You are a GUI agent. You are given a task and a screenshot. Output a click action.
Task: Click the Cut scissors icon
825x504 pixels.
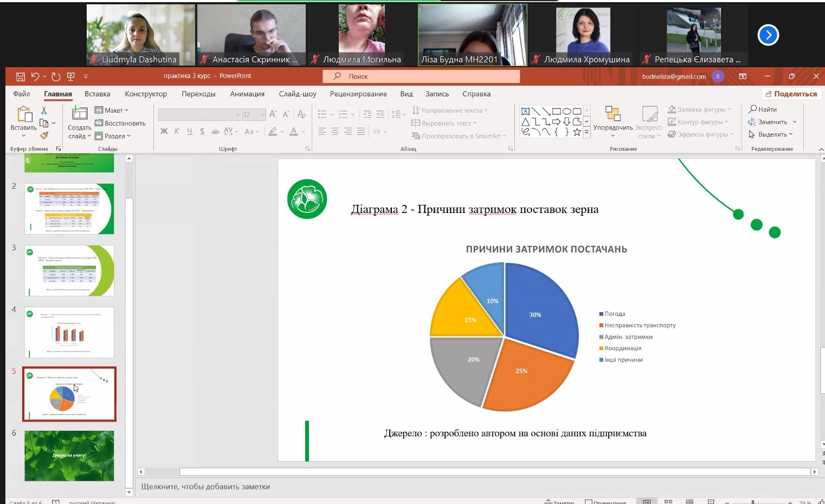click(x=44, y=111)
